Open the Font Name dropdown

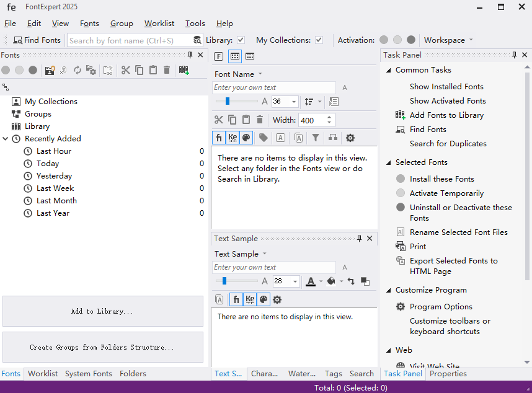pyautogui.click(x=238, y=74)
